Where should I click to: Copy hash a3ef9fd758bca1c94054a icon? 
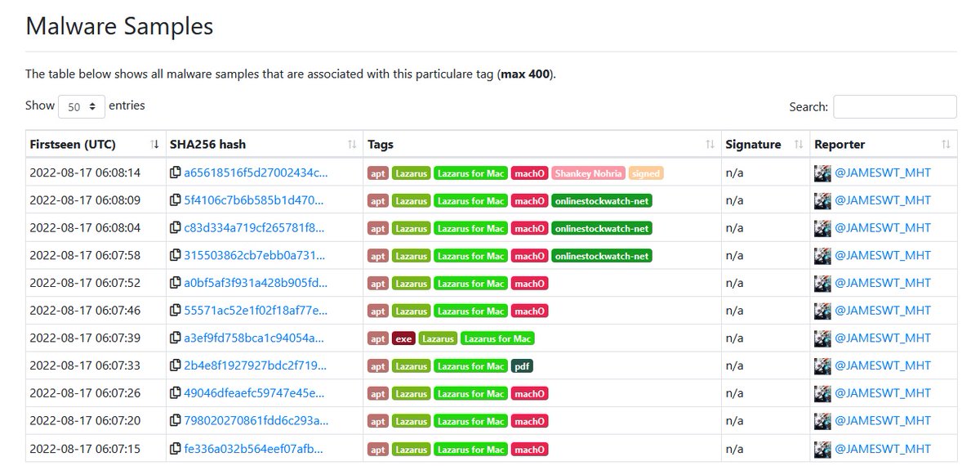[x=175, y=338]
